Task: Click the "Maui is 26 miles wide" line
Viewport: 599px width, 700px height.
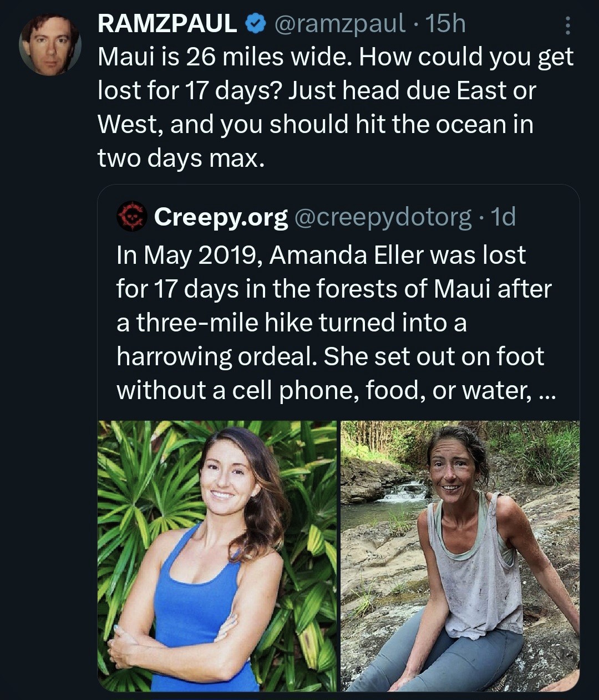Action: pos(335,58)
